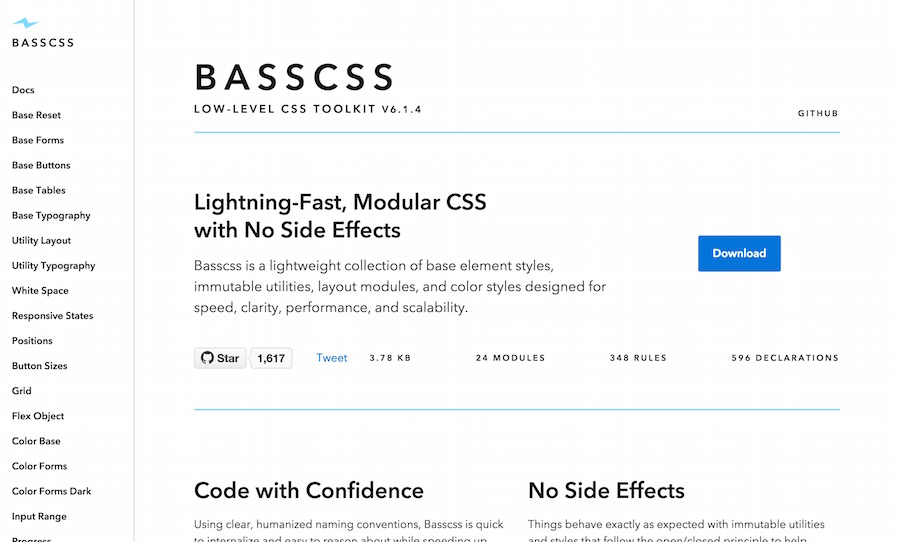The image size is (900, 542).
Task: Open Base Typography section
Action: tap(51, 215)
